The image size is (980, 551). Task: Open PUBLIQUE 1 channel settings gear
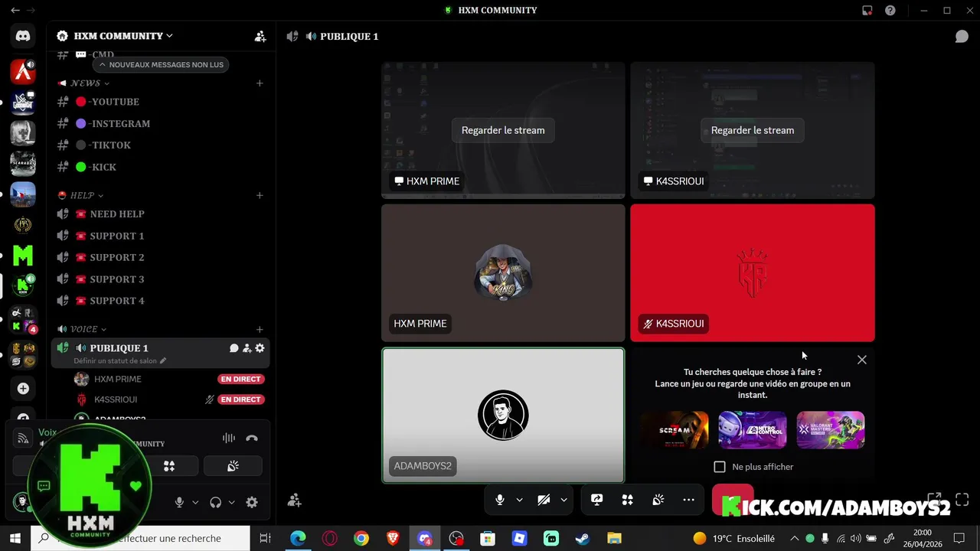[x=260, y=348]
